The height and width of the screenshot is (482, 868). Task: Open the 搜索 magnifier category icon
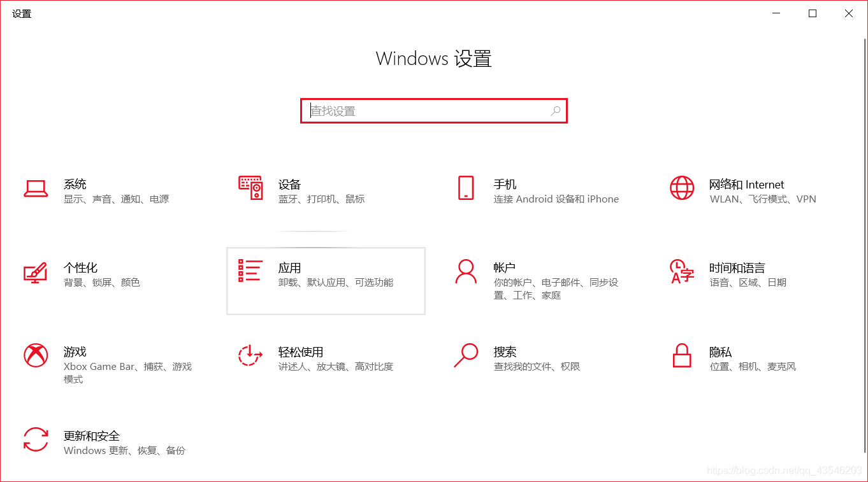pyautogui.click(x=466, y=355)
